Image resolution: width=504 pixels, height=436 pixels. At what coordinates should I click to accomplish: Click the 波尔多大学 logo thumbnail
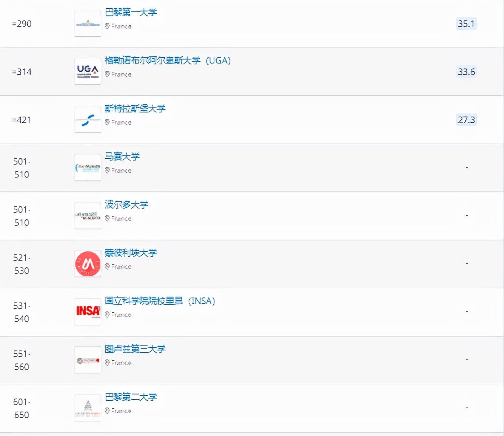(x=88, y=216)
